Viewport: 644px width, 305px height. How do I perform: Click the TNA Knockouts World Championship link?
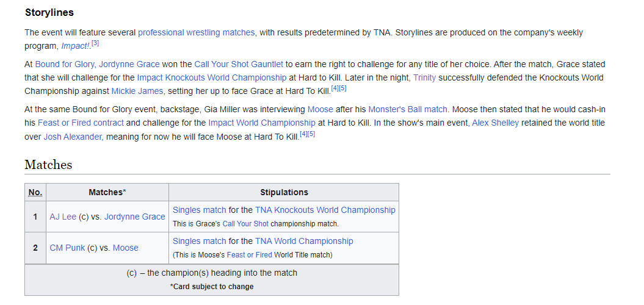pos(325,210)
